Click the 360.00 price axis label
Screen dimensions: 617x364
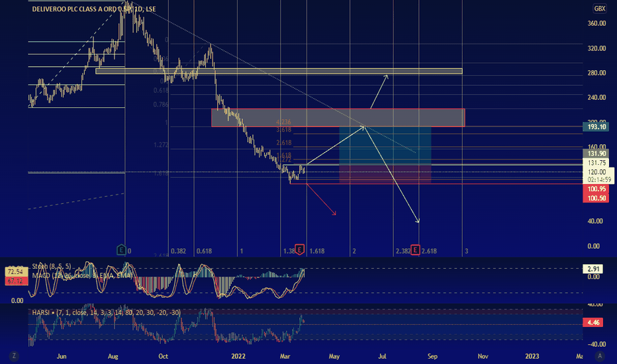coord(596,24)
